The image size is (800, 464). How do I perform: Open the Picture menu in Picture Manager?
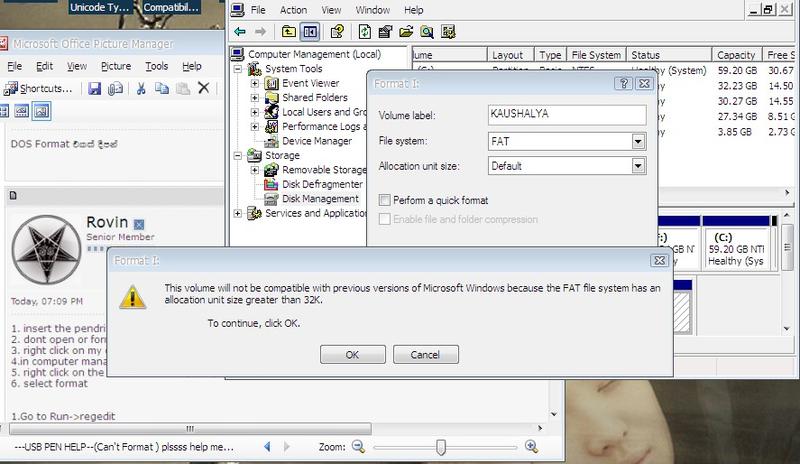116,66
